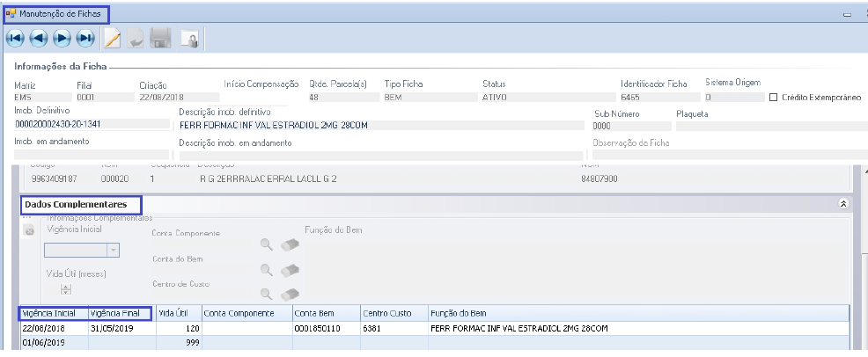Screen dimensions: 868x357
Task: Click the Função do Bem column header
Action: coord(638,313)
